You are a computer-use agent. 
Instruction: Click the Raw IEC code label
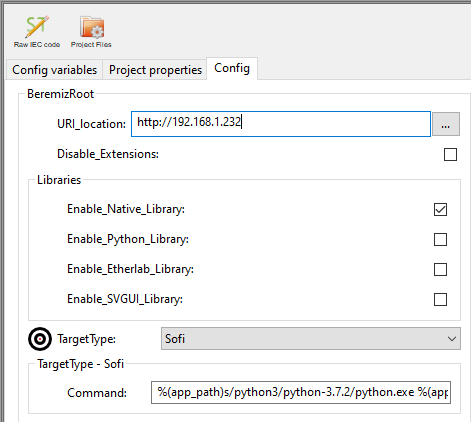coord(37,45)
